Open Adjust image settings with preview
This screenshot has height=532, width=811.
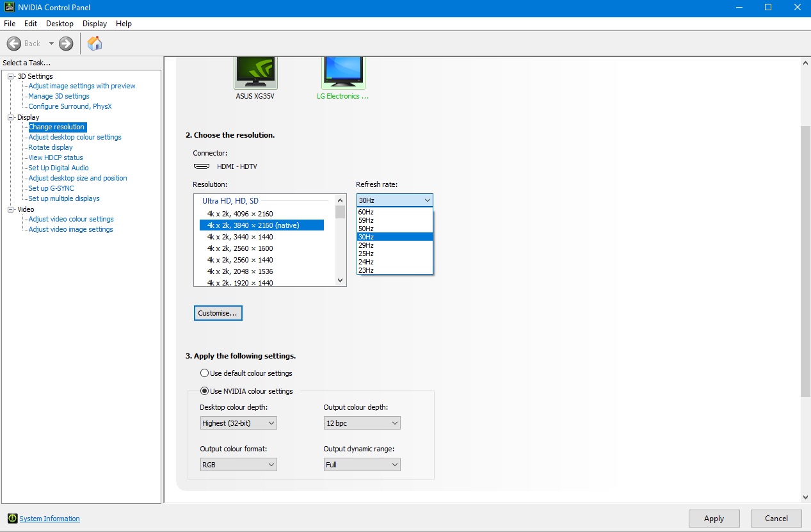click(x=82, y=86)
